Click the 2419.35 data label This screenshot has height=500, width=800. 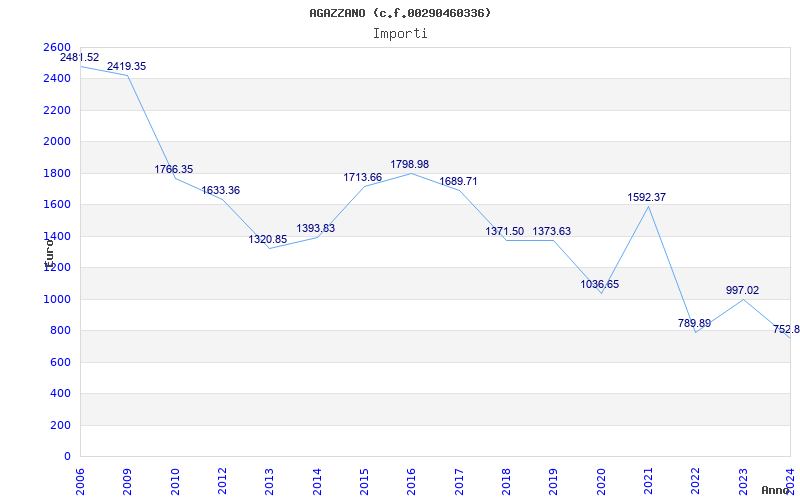coord(127,66)
